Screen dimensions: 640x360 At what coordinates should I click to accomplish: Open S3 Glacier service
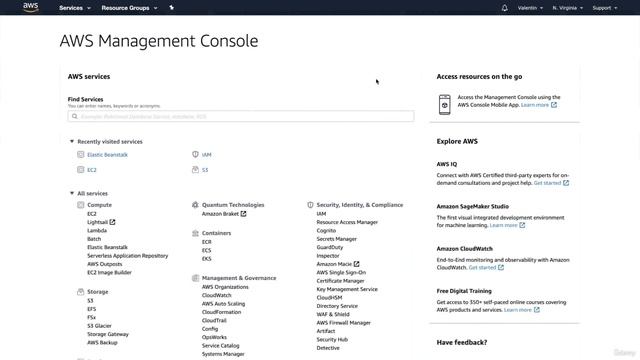click(x=99, y=326)
